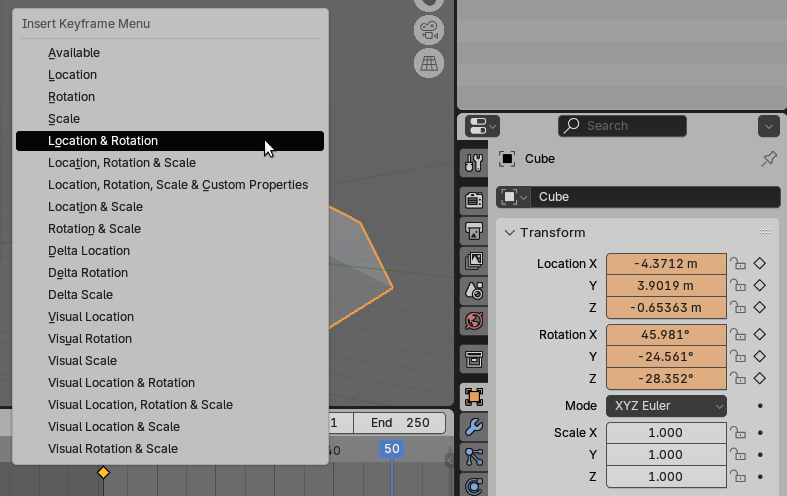The width and height of the screenshot is (787, 496).
Task: Open the Physics properties tab
Action: (x=474, y=485)
